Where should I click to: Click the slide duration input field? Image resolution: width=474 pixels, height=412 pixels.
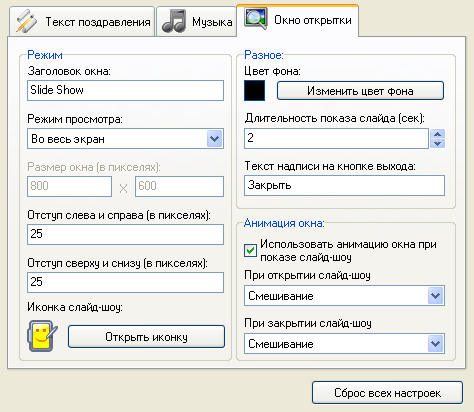[336, 138]
